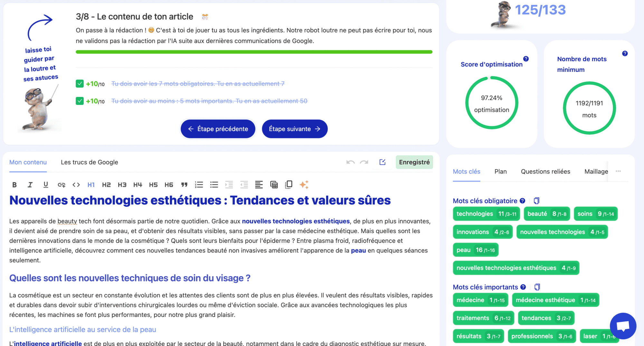
Task: Go back with Étape précédente button
Action: click(x=218, y=129)
